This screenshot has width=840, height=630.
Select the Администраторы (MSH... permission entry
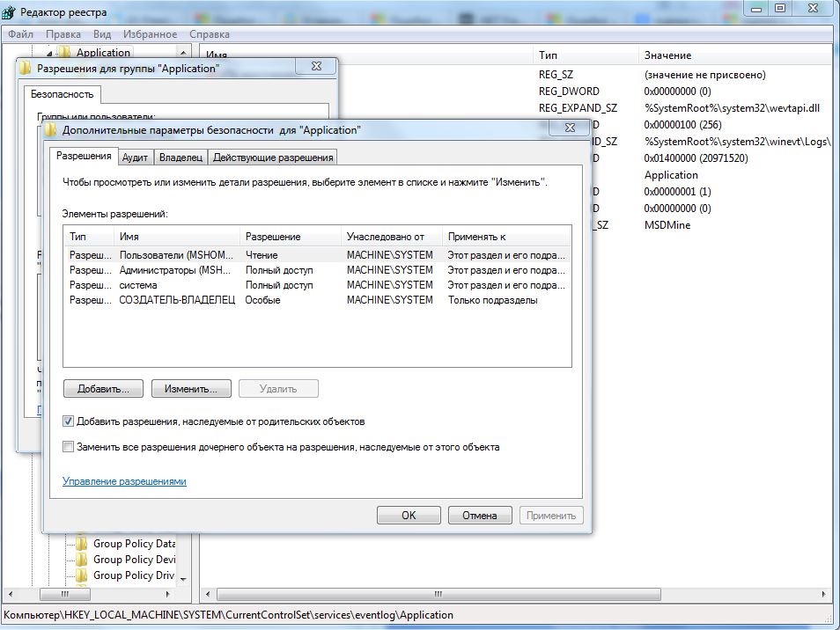click(x=317, y=270)
